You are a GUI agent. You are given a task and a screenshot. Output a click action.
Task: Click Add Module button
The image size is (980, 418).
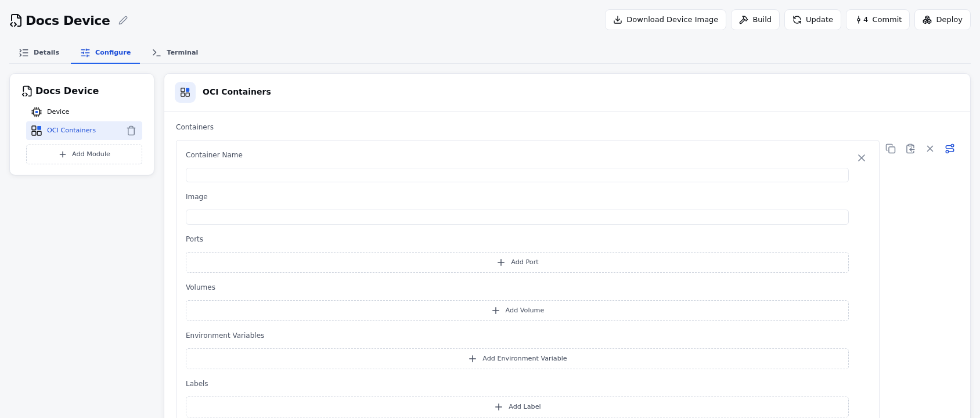(x=84, y=154)
